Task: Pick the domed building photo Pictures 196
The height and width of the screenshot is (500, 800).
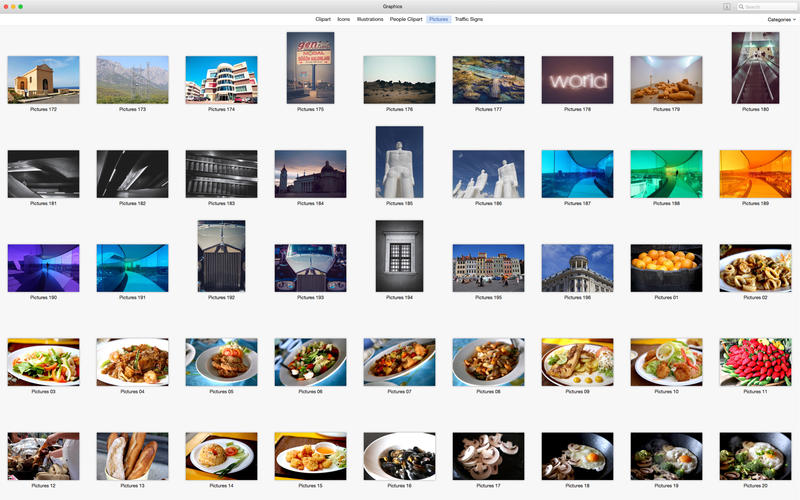Action: [578, 268]
